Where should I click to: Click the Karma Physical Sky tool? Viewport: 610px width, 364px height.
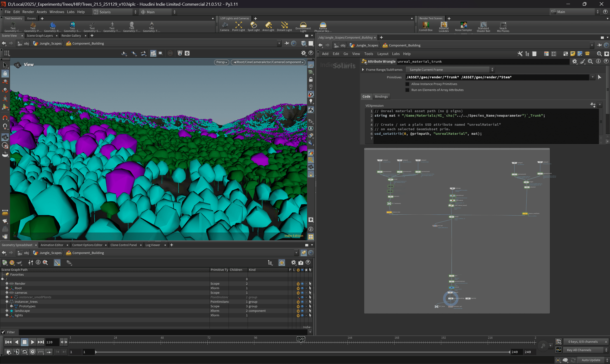[323, 26]
